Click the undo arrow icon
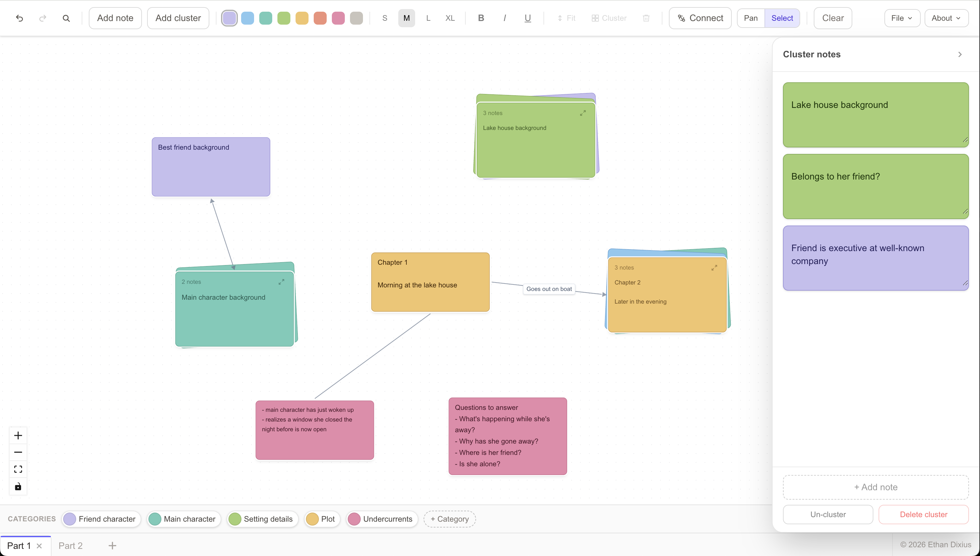This screenshot has height=556, width=980. [x=19, y=18]
